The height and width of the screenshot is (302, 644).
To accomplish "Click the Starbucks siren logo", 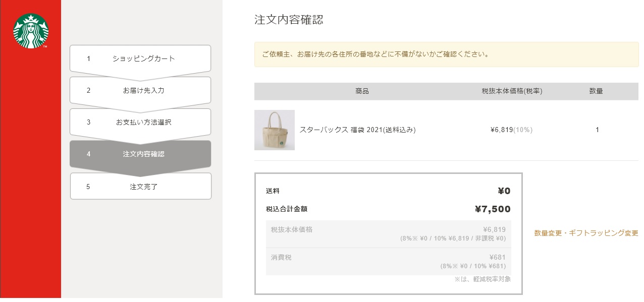I will (31, 31).
